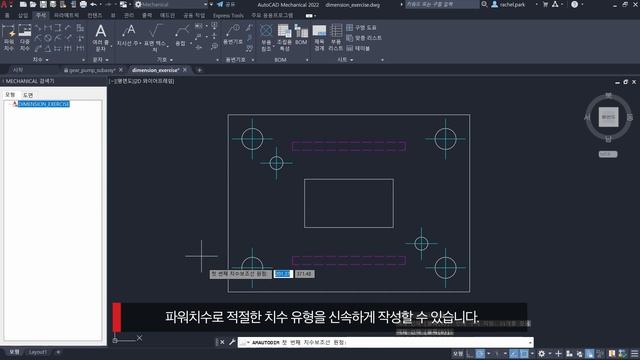Expand command line history arrow
This screenshot has height=360, width=640.
pos(530,342)
